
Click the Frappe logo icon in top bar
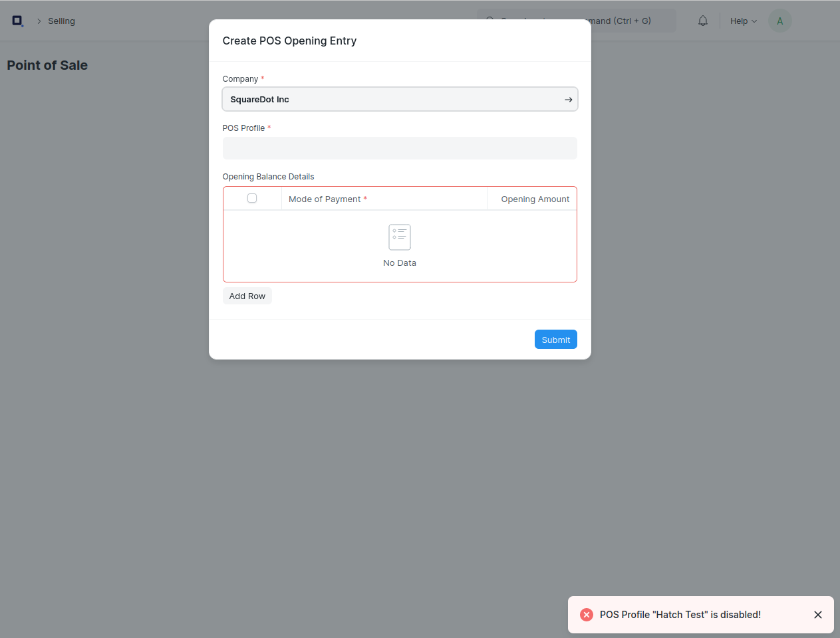17,21
